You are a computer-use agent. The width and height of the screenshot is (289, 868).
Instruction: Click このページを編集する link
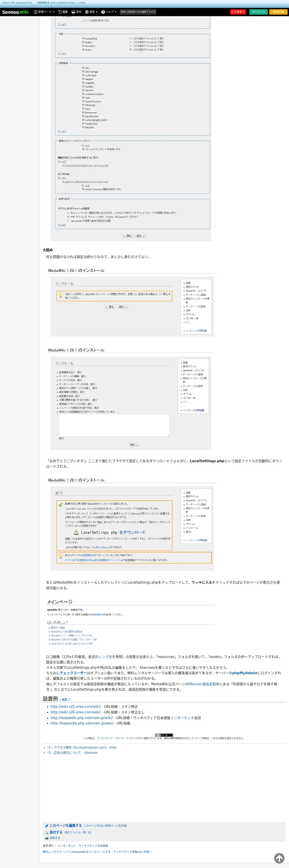65,826
